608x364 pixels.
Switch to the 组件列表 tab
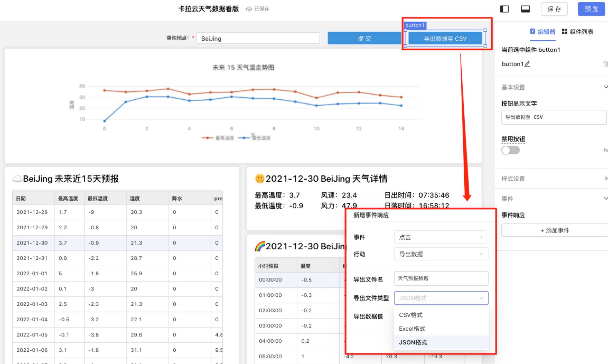[x=581, y=31]
